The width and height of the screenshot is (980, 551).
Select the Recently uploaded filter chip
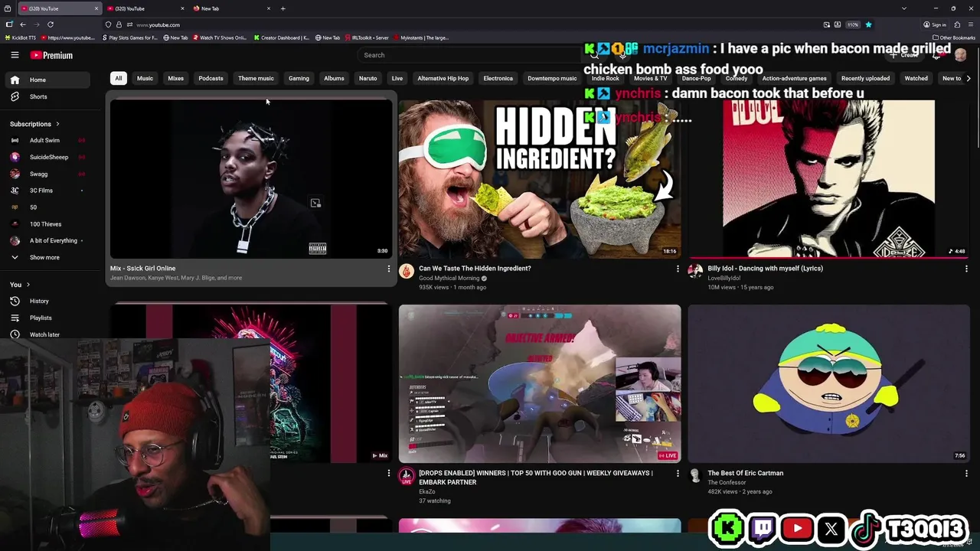865,78
